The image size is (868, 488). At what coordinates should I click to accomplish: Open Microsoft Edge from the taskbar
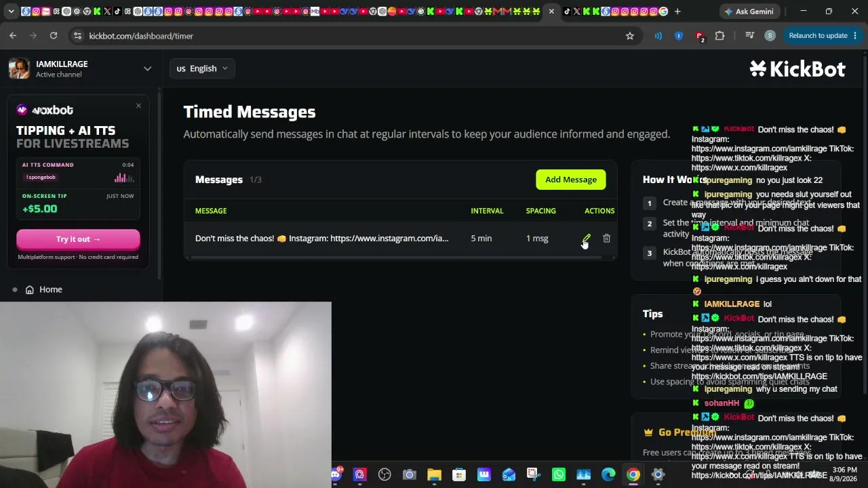tap(608, 474)
